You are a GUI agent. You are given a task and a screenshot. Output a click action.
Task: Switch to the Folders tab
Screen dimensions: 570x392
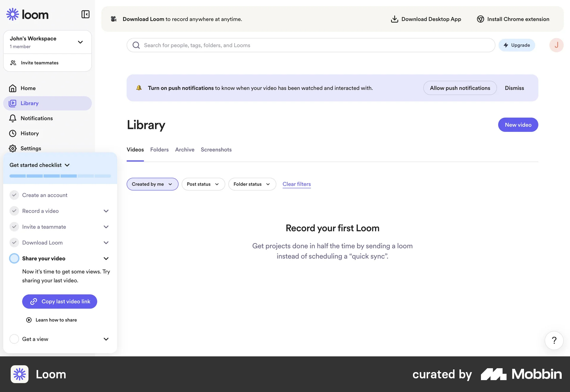point(159,150)
